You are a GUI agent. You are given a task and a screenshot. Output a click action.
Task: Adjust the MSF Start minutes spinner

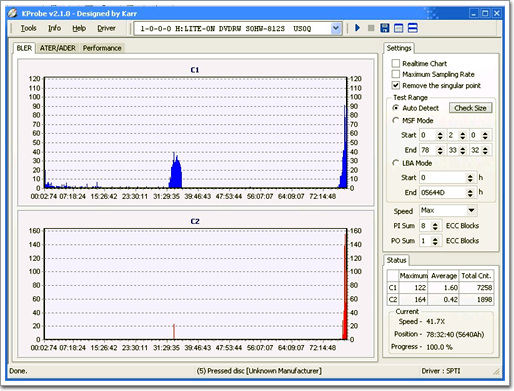tap(440, 135)
